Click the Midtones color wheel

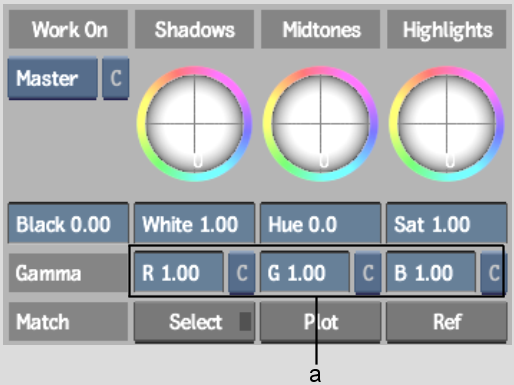pos(321,124)
